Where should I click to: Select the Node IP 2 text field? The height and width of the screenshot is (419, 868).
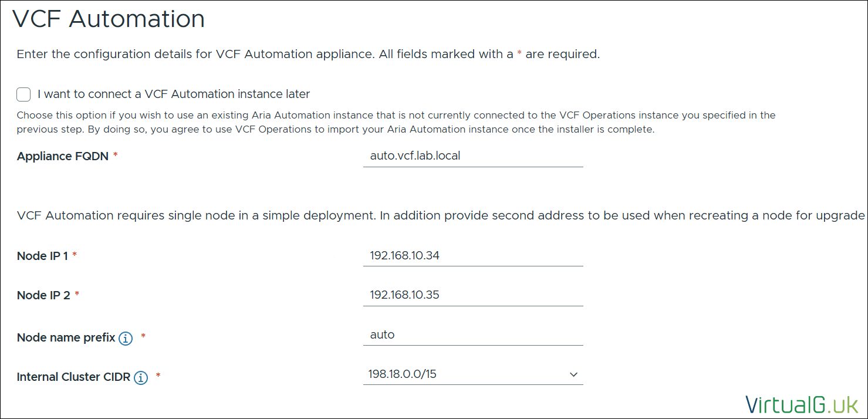[x=472, y=295]
